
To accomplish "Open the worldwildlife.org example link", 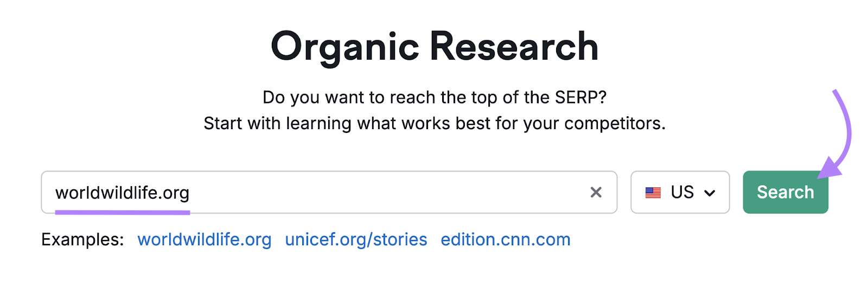I will coord(204,239).
